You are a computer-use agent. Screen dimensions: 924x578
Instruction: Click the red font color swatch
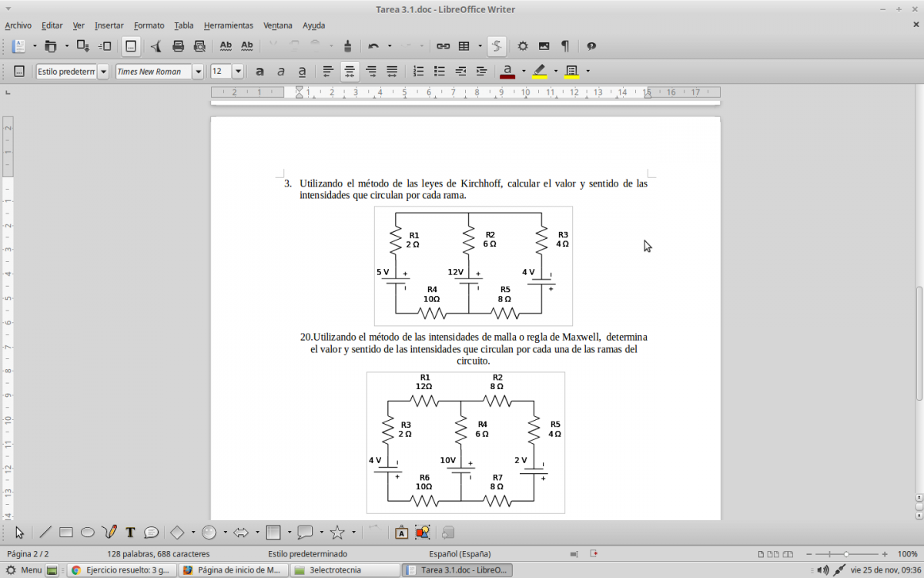(507, 72)
